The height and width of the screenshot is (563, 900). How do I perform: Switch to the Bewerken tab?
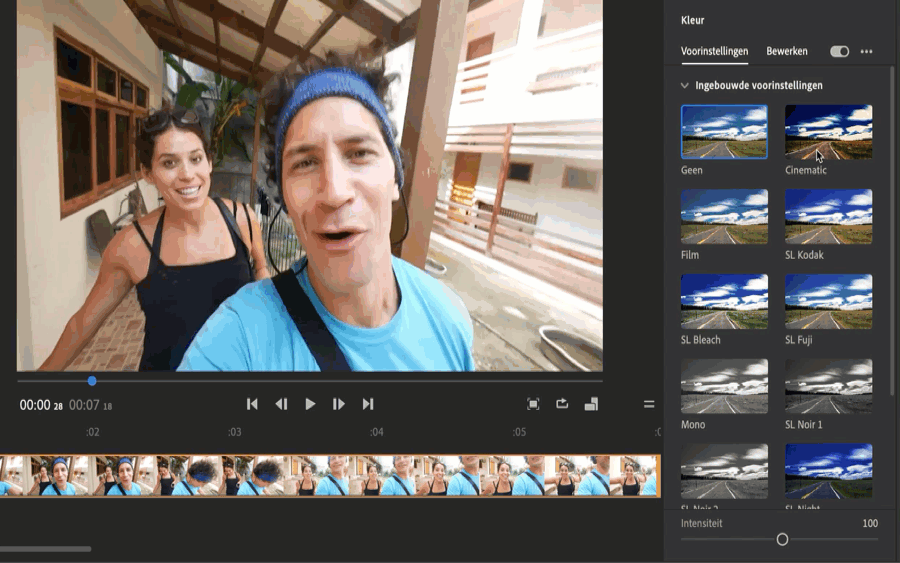pos(787,51)
